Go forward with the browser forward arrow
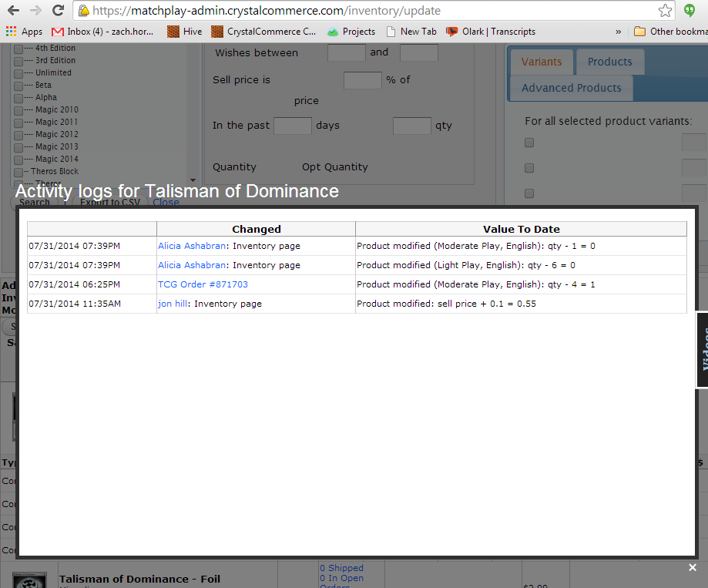 [x=35, y=10]
